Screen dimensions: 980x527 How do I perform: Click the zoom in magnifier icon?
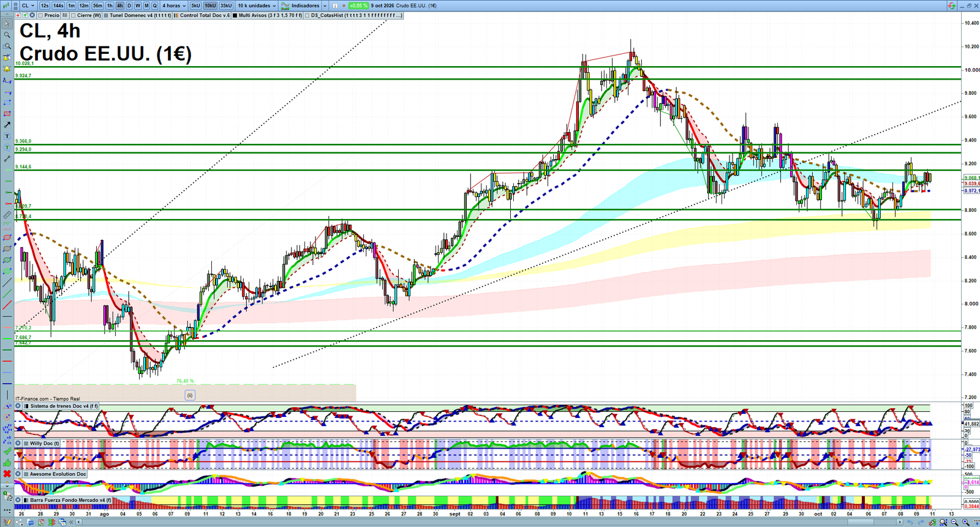tap(966, 522)
